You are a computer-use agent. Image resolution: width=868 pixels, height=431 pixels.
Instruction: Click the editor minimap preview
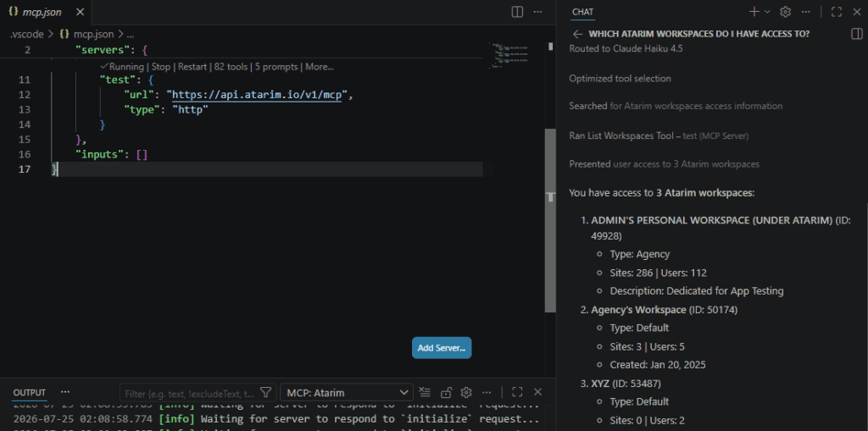tap(509, 55)
